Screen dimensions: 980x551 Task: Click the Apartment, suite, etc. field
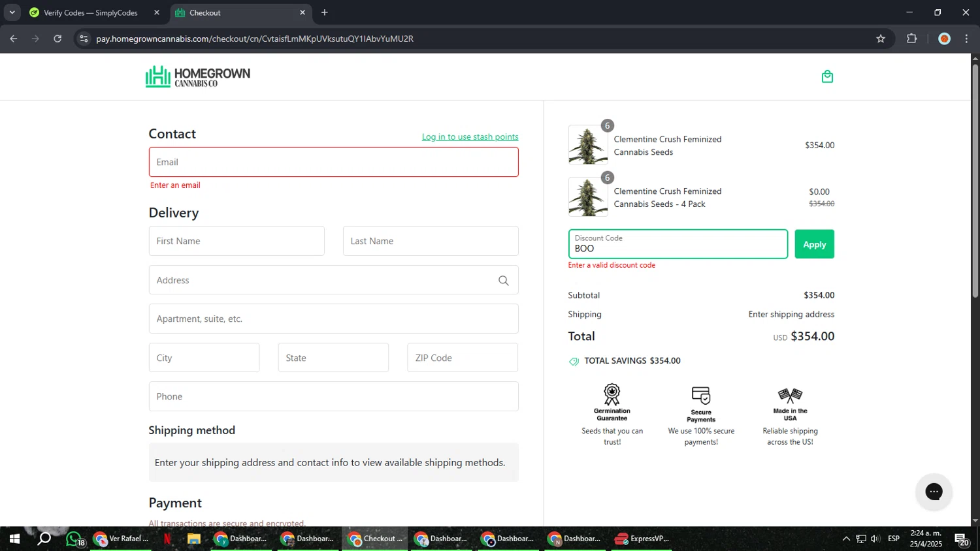(333, 319)
